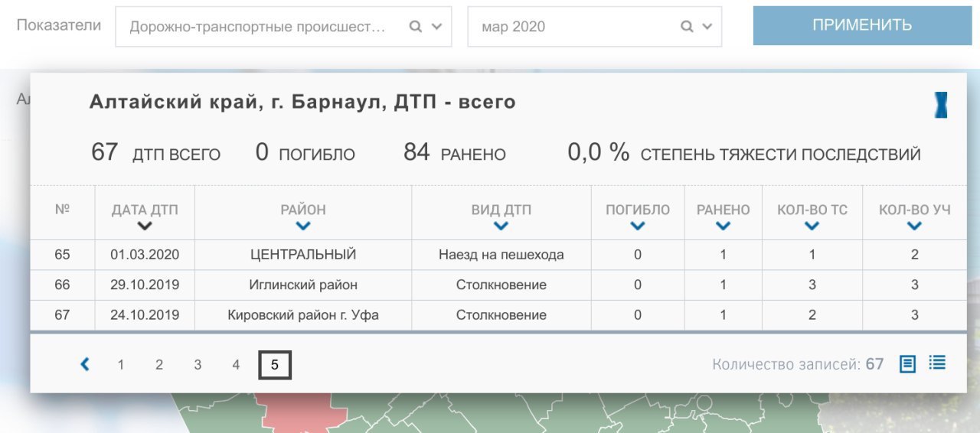Click КОЛ-ВО УЧ value 2 in row 65

(914, 255)
